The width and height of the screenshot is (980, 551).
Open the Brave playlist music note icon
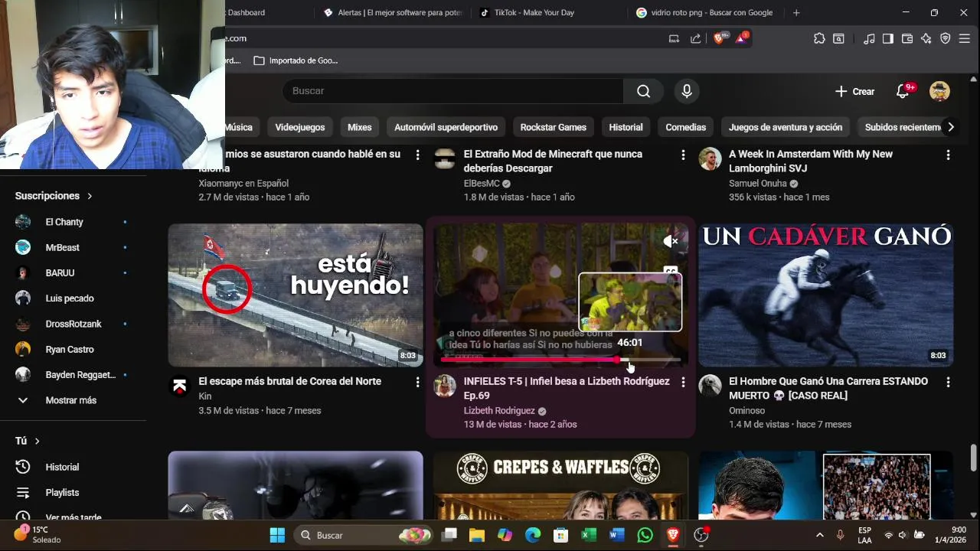coord(868,39)
